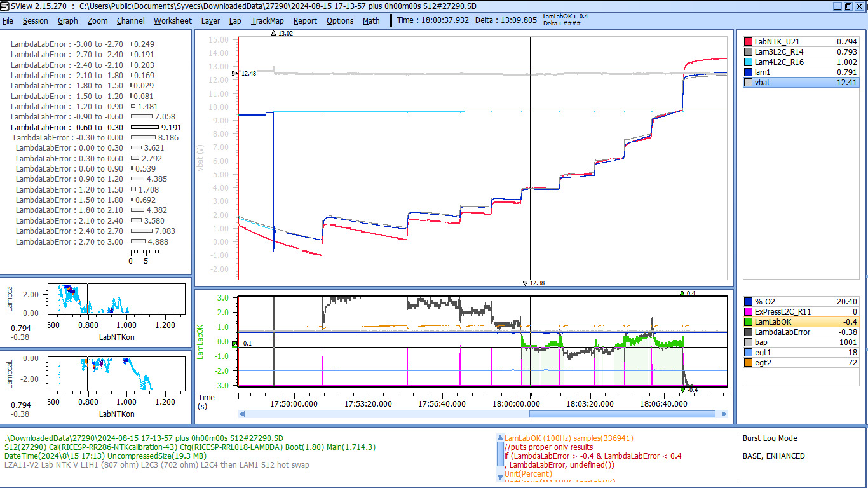Click up arrow in channel info scrollbar
Viewport: 868px width, 488px height.
point(500,438)
